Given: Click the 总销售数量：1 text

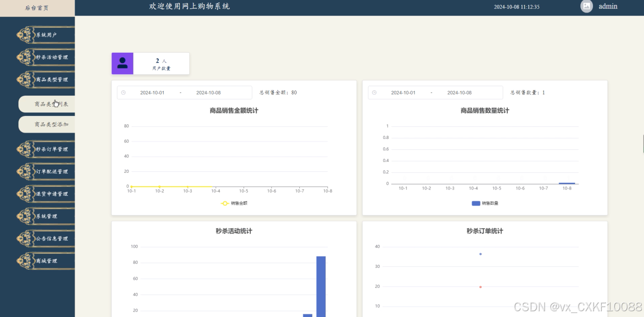Looking at the screenshot, I should coord(528,93).
